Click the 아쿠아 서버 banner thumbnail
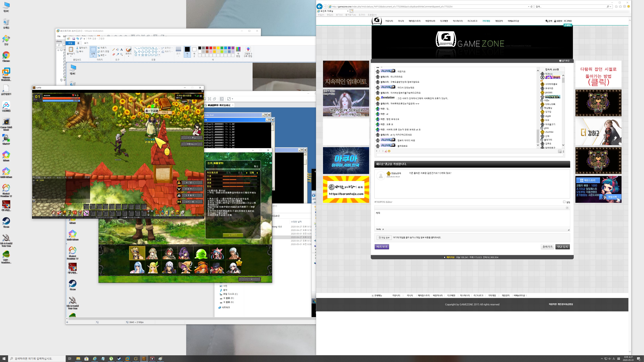Viewport: 644px width, 362px height. tap(346, 160)
